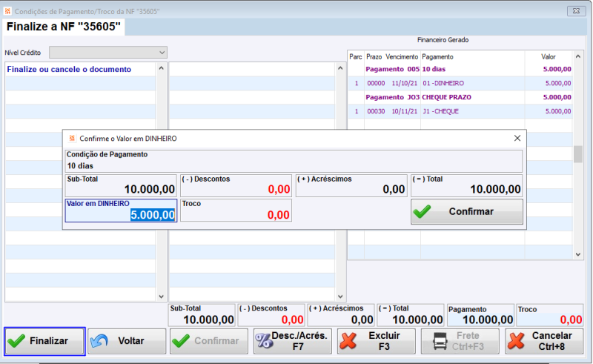This screenshot has height=364, width=593.
Task: Click the bottom Troco value 0,00
Action: click(571, 320)
